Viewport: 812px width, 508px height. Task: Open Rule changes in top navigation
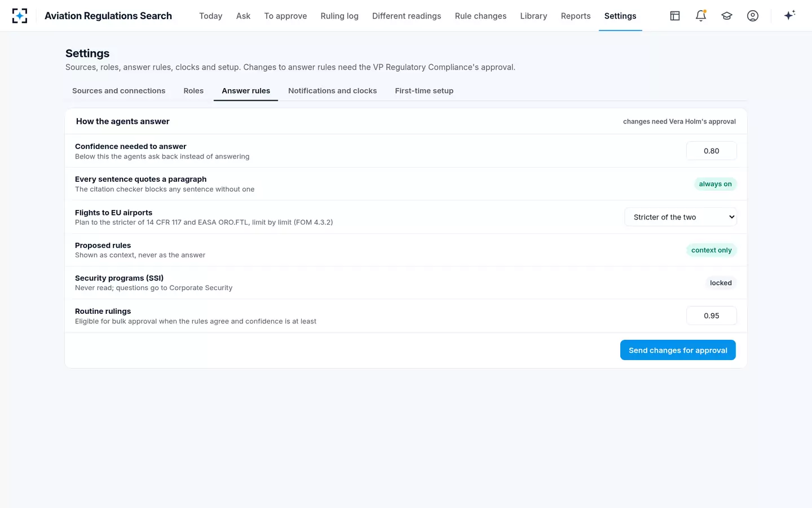(x=481, y=16)
